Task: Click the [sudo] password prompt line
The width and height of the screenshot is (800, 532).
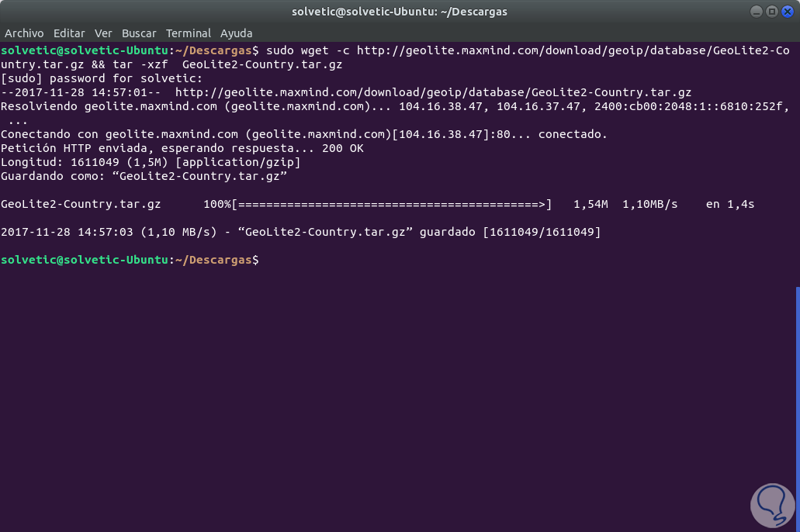Action: [102, 78]
